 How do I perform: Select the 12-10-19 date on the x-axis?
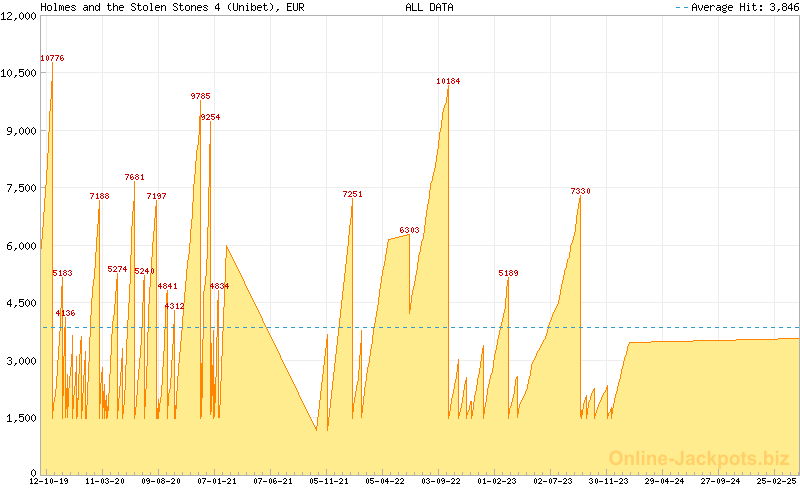pyautogui.click(x=49, y=481)
